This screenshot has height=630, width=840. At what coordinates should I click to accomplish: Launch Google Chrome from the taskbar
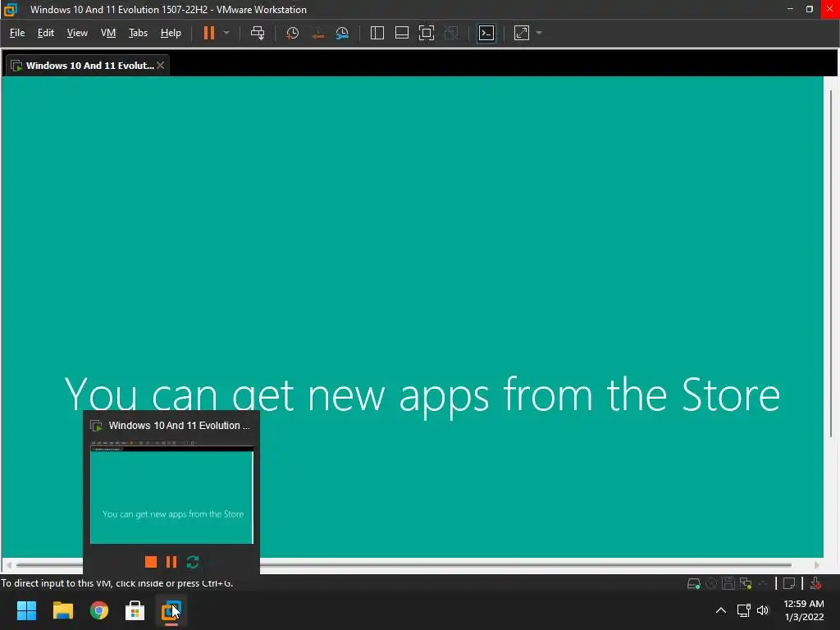click(x=99, y=610)
